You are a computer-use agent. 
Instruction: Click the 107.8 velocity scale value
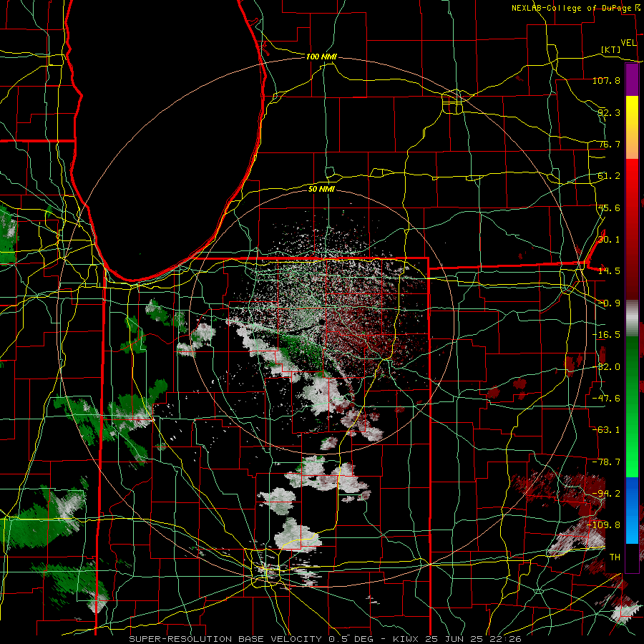606,80
